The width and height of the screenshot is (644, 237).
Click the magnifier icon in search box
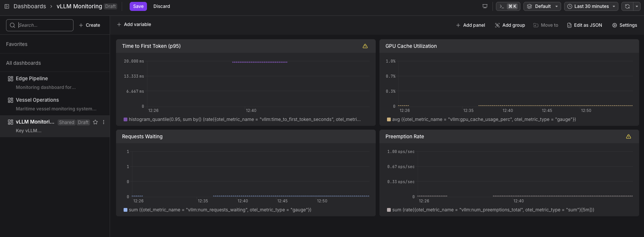click(x=12, y=25)
